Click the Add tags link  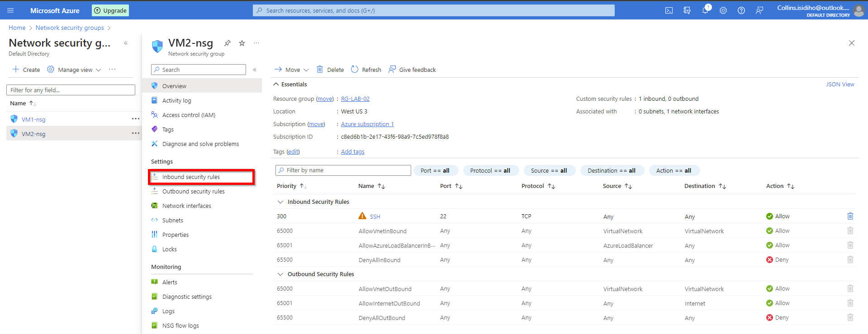[352, 151]
